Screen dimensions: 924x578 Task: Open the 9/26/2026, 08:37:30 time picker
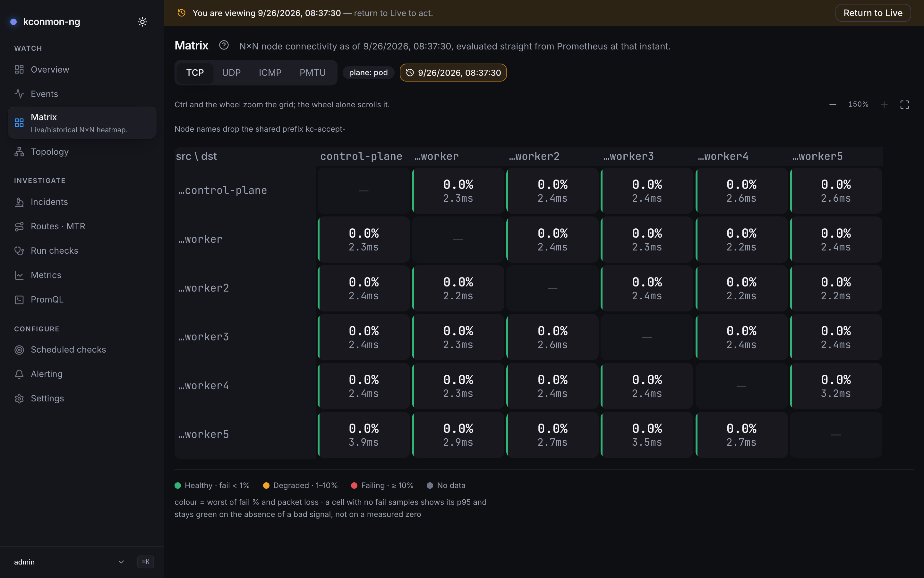453,73
